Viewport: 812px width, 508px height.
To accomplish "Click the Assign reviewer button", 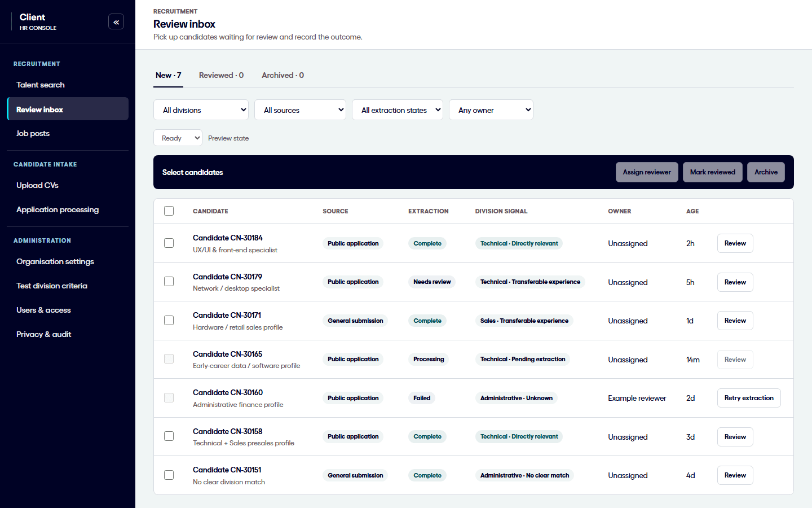I will (x=647, y=172).
